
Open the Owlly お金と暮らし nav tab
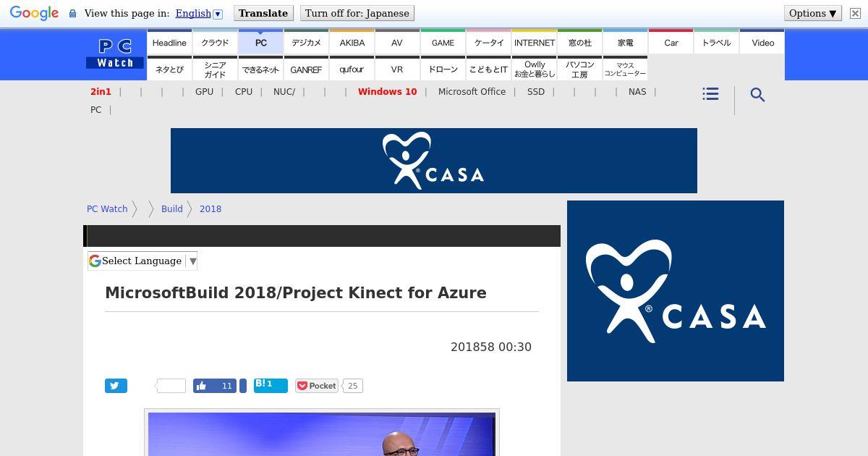tap(535, 69)
